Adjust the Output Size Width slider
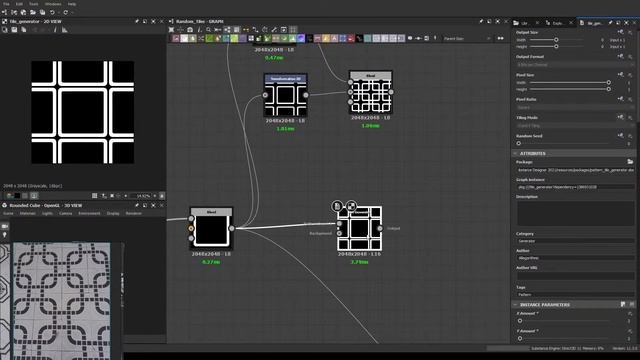This screenshot has height=360, width=640. (x=556, y=40)
